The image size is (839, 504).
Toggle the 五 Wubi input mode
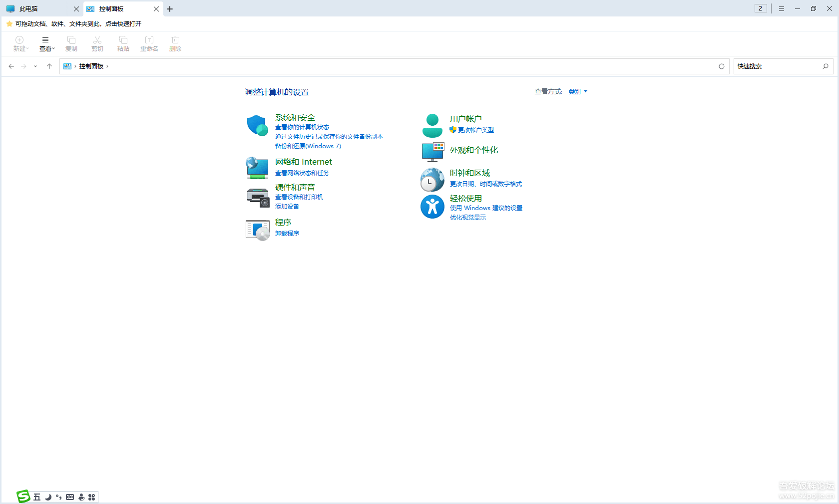point(37,497)
